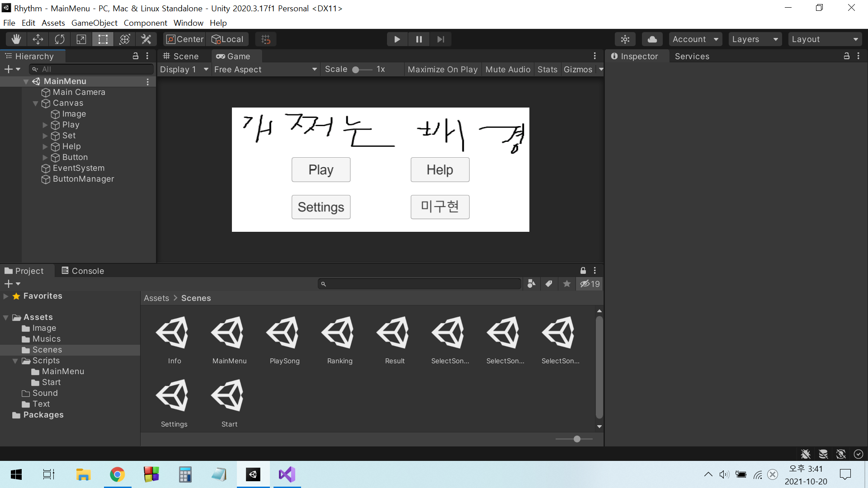868x488 pixels.
Task: Select the Move tool
Action: [x=38, y=39]
